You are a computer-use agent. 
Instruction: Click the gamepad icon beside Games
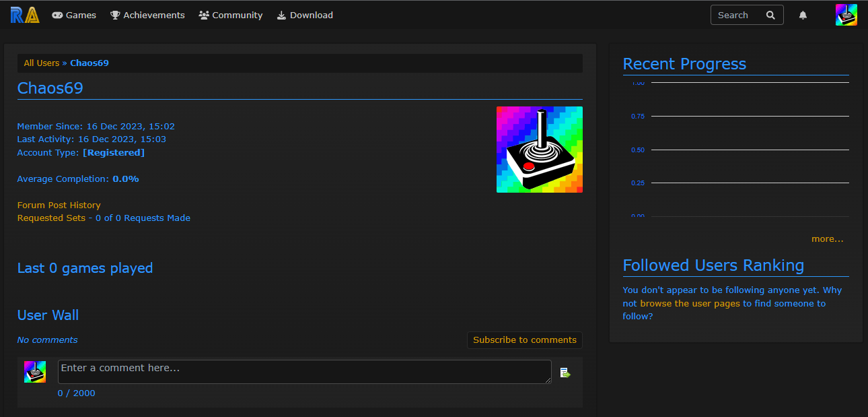[57, 15]
